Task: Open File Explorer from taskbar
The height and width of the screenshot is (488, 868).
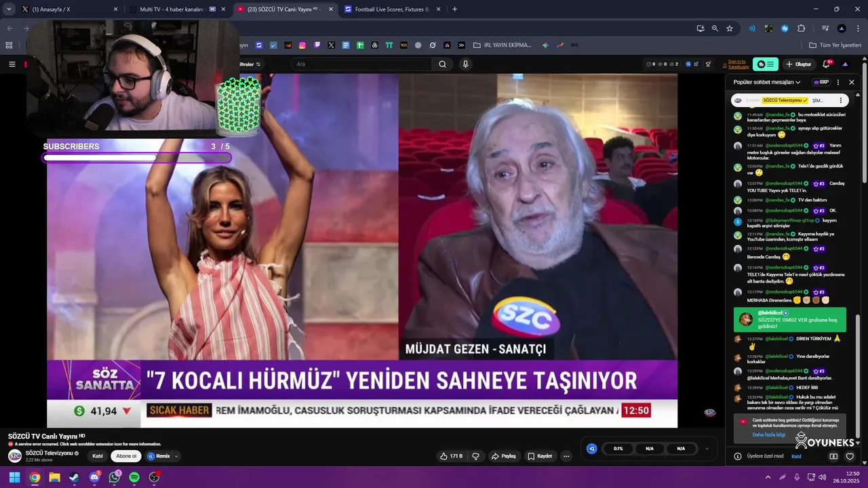Action: click(x=54, y=478)
